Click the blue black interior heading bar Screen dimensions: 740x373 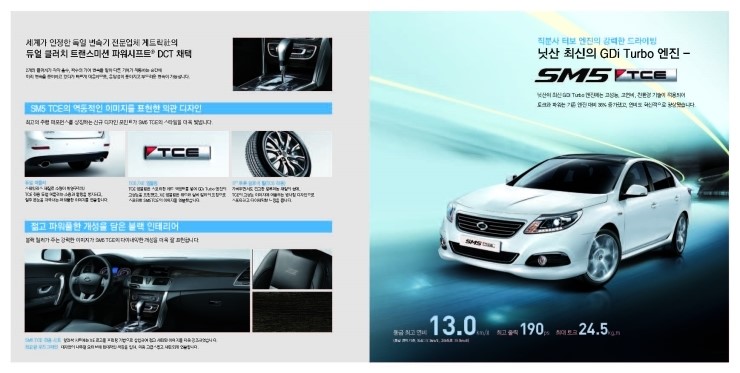[178, 227]
